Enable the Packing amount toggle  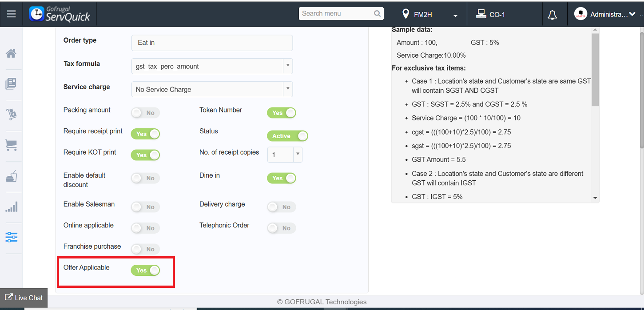click(x=145, y=113)
